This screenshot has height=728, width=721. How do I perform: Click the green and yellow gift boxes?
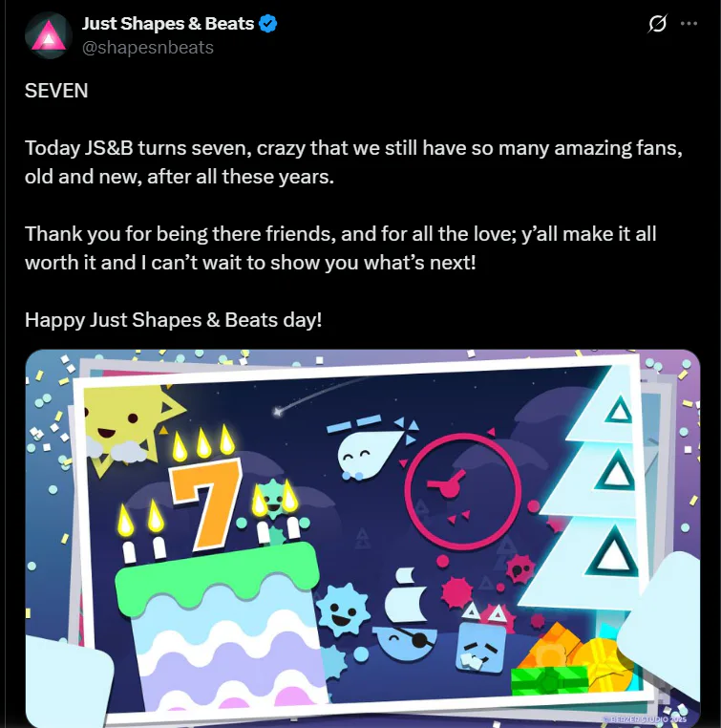click(x=573, y=662)
